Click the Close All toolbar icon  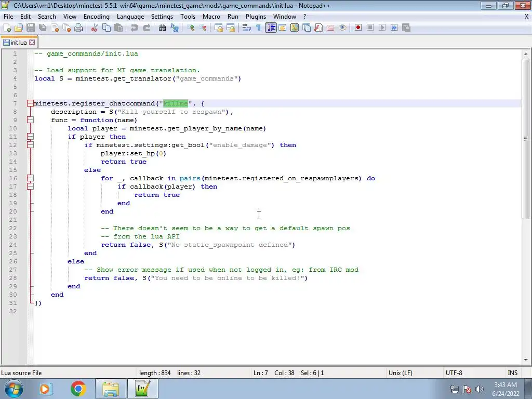coord(66,28)
